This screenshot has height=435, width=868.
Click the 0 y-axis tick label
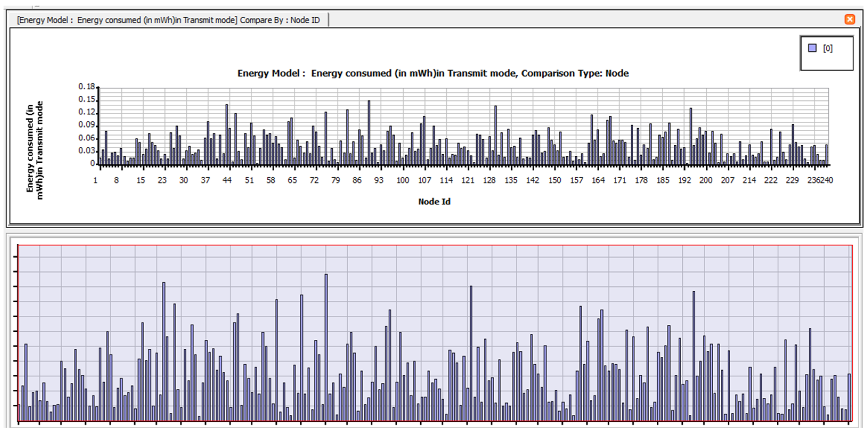click(92, 163)
